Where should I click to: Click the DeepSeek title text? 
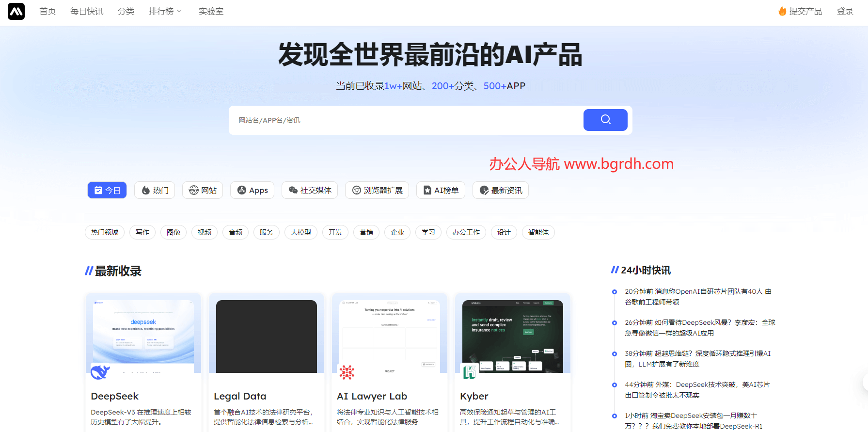click(x=114, y=396)
